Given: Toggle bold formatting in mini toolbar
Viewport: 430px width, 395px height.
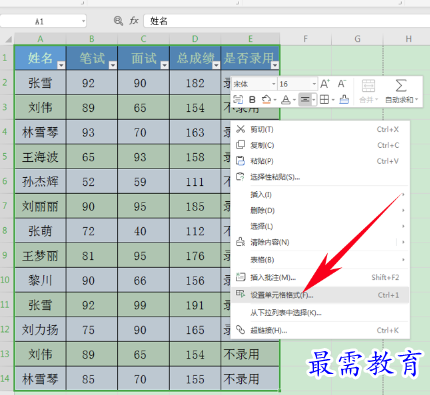Looking at the screenshot, I should [252, 100].
